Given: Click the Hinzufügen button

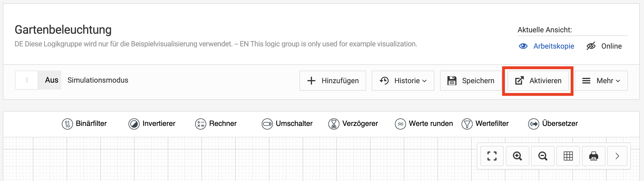Looking at the screenshot, I should tap(333, 81).
